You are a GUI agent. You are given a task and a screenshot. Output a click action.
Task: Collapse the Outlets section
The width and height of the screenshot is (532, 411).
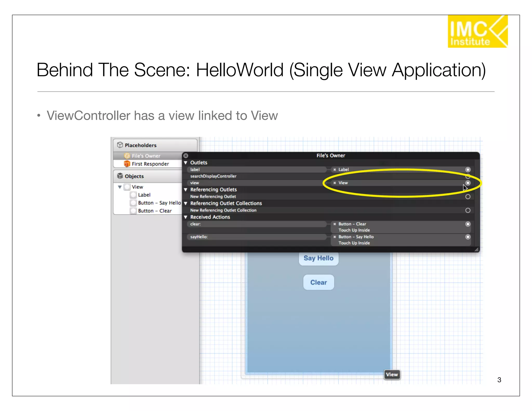[186, 163]
